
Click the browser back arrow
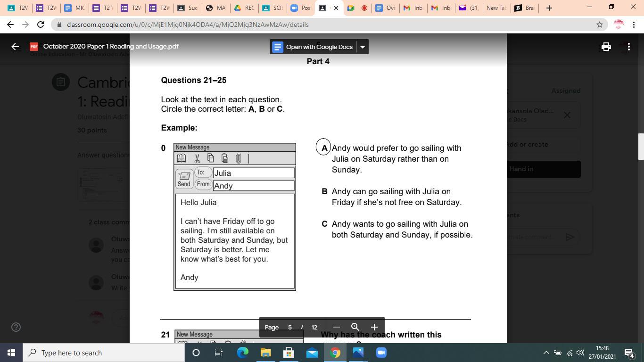click(10, 25)
